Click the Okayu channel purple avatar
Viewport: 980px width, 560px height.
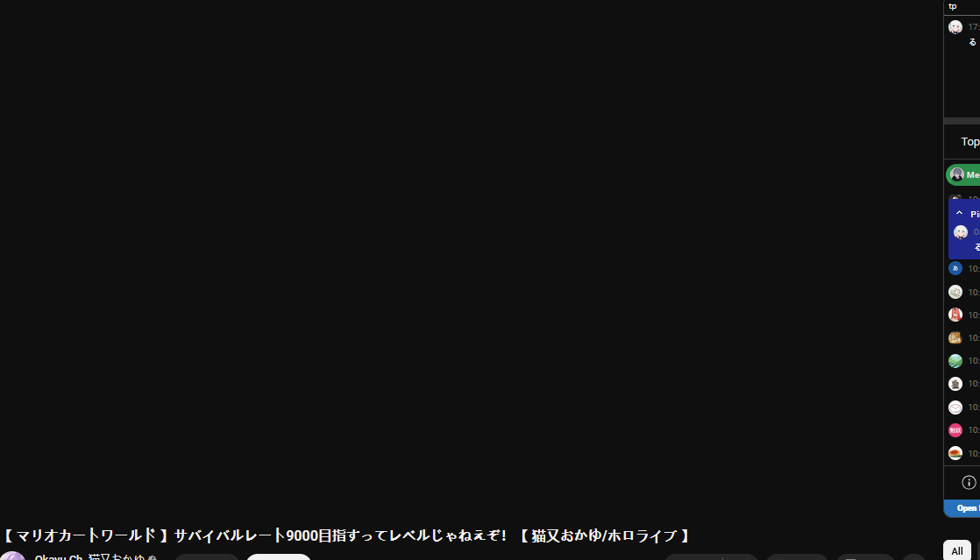pos(13,556)
